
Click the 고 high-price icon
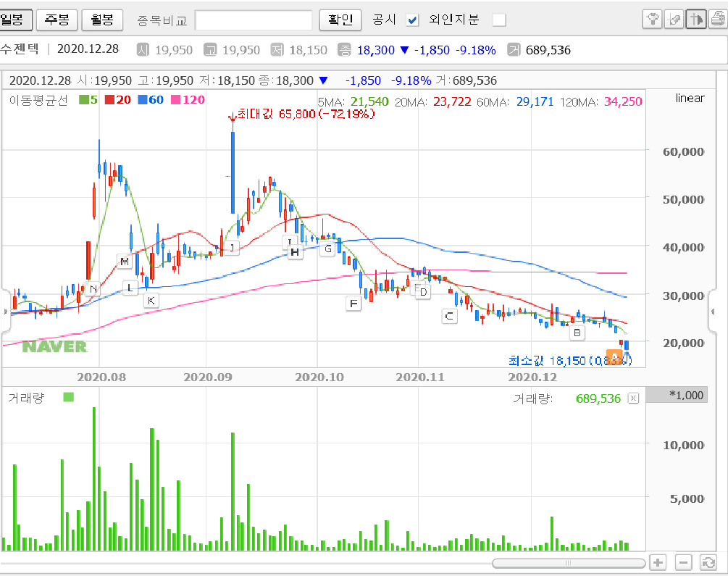tap(210, 50)
